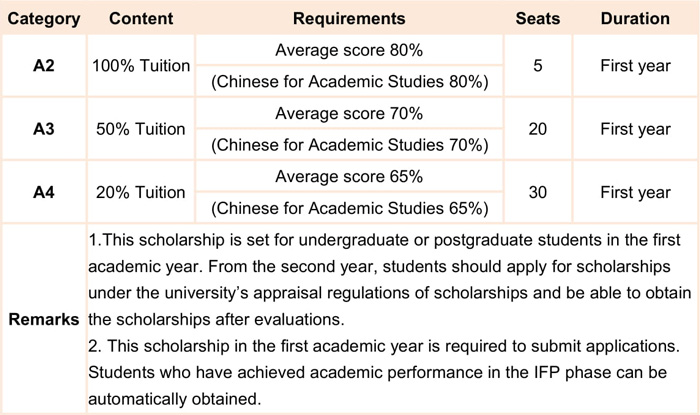Screen dimensions: 700x415
Task: Click Chinese for Academic Studies 70% cell
Action: tap(349, 145)
